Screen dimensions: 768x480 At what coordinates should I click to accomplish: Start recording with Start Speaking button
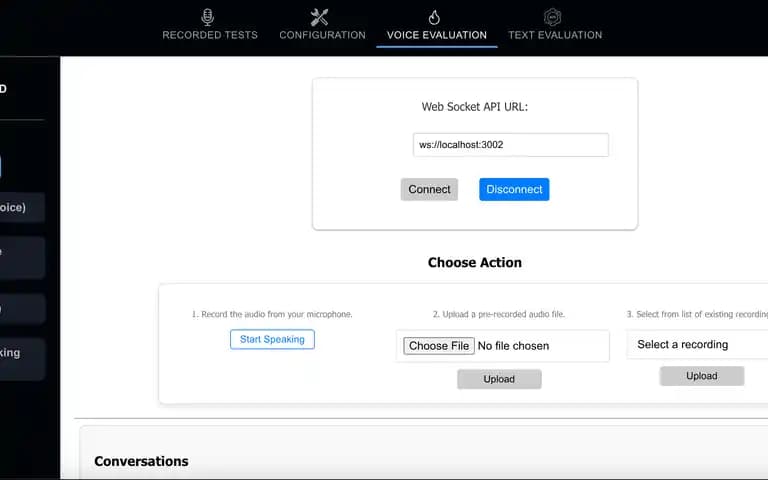pyautogui.click(x=272, y=339)
